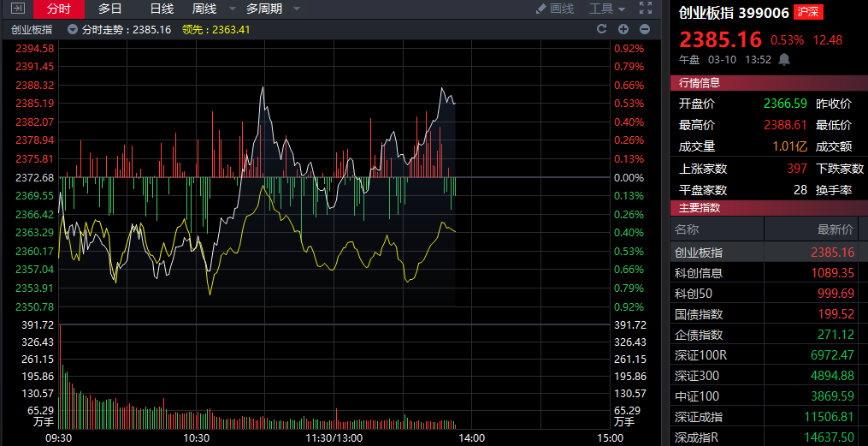Click the 行情信息 section header
Viewport: 868px width, 446px height.
[x=700, y=83]
